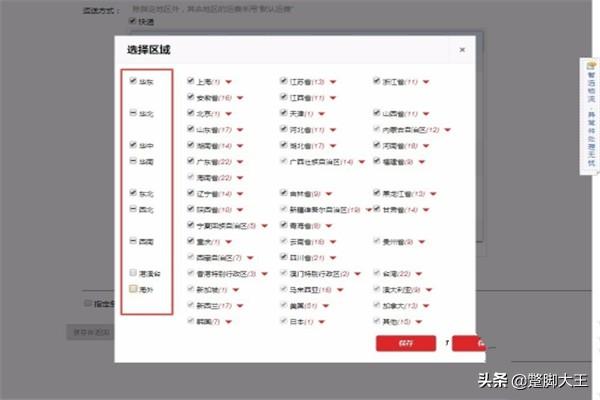Open the 甘肃省 dropdown arrow
This screenshot has height=400, width=600.
[x=426, y=210]
